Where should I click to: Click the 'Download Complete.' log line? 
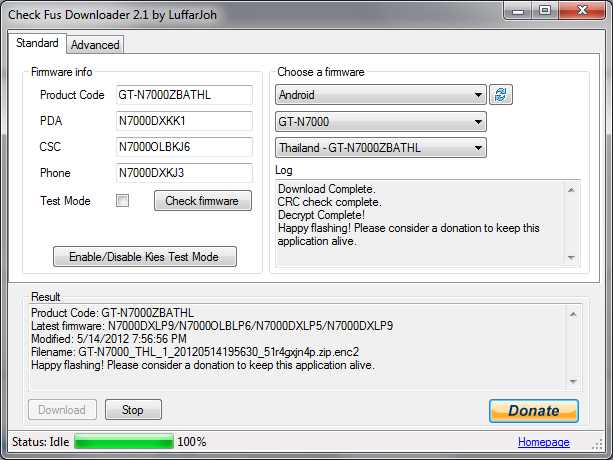point(327,189)
